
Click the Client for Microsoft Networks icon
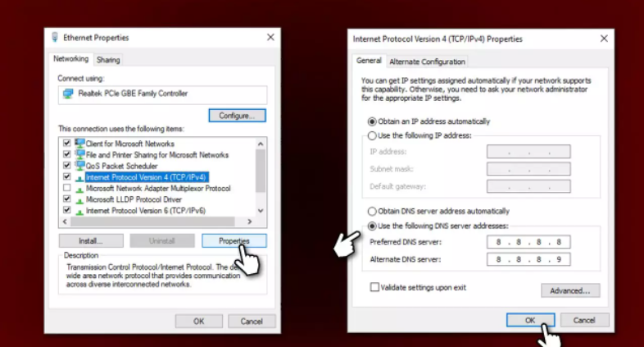[x=79, y=144]
